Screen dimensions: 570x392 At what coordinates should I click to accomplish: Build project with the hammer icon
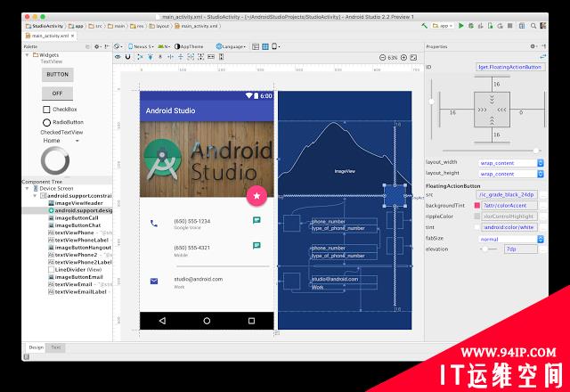pos(424,26)
